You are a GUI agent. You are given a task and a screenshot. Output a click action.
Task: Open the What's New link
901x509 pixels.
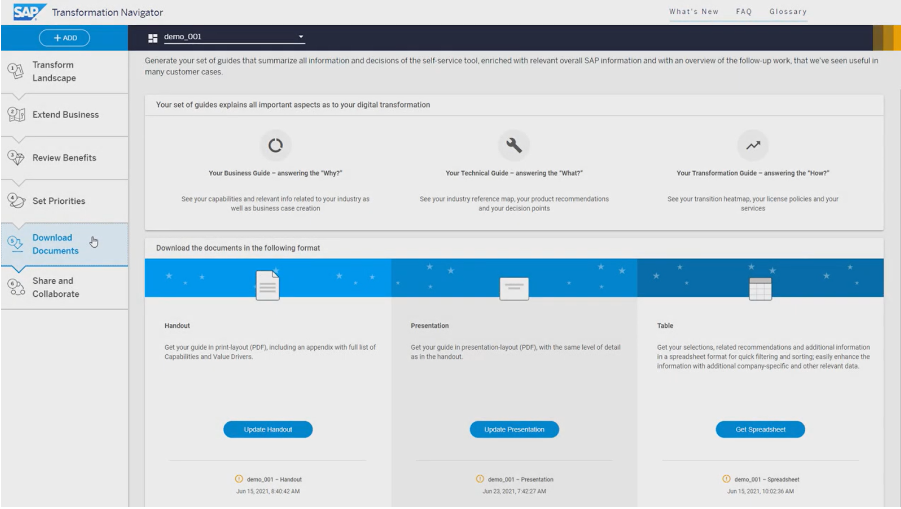[693, 12]
